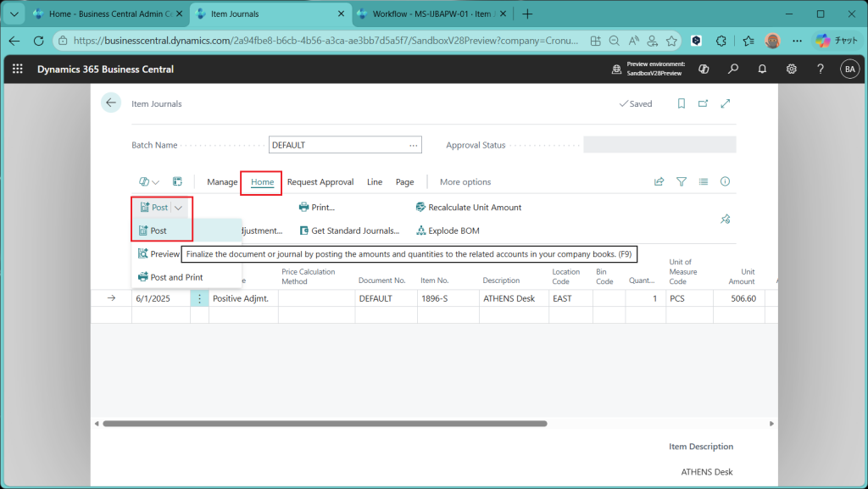Click the Explode BOM action

448,231
